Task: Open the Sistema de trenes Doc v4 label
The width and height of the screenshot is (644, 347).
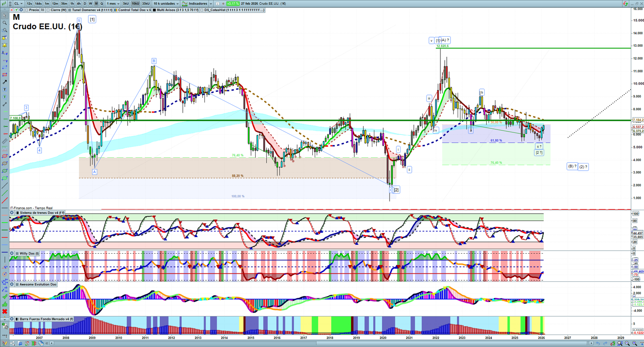Action: click(39, 213)
